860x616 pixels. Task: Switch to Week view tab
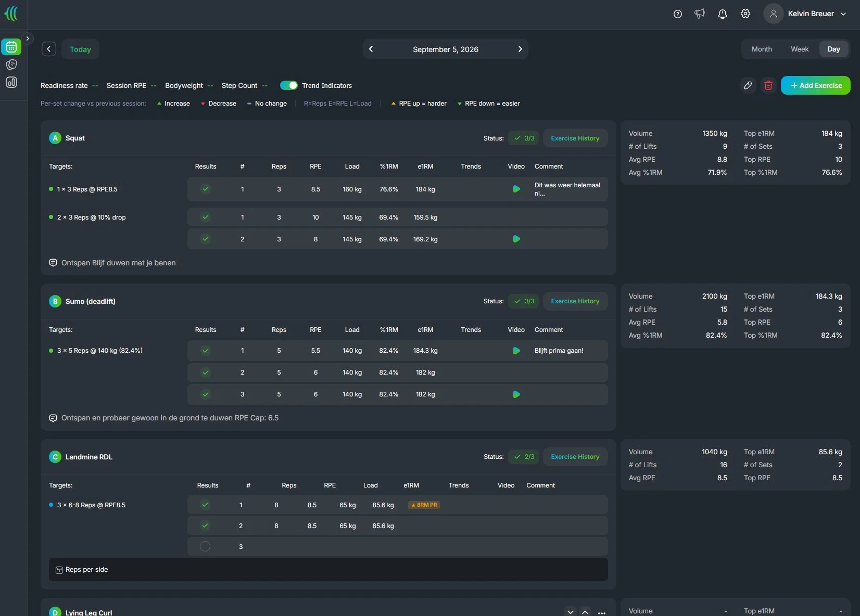pos(800,49)
